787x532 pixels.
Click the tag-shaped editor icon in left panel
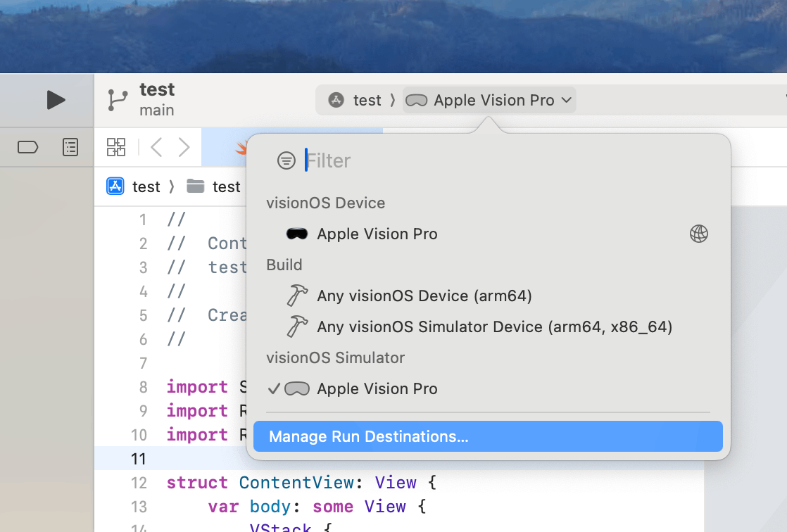pyautogui.click(x=27, y=146)
